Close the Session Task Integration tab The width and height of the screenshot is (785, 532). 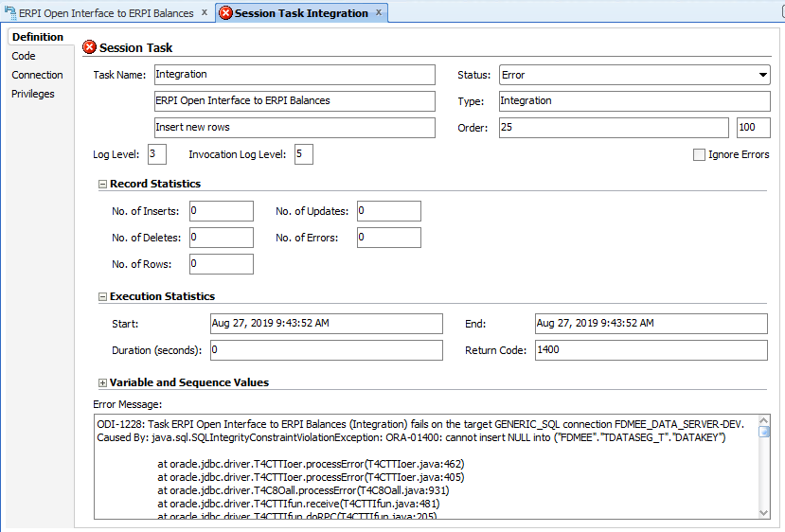tap(379, 12)
